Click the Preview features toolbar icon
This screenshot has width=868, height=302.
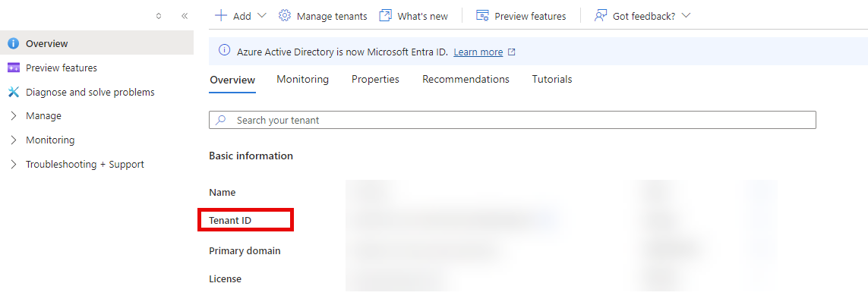point(482,15)
